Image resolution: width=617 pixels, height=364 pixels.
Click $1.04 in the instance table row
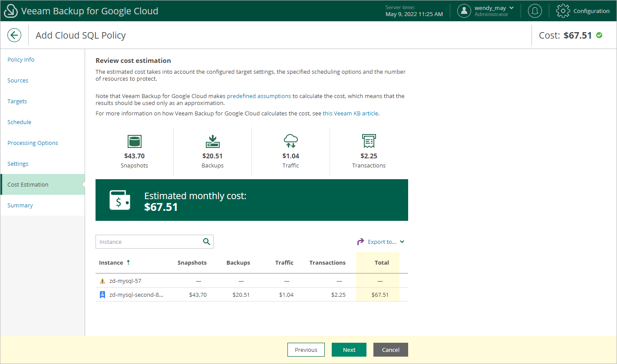(287, 295)
